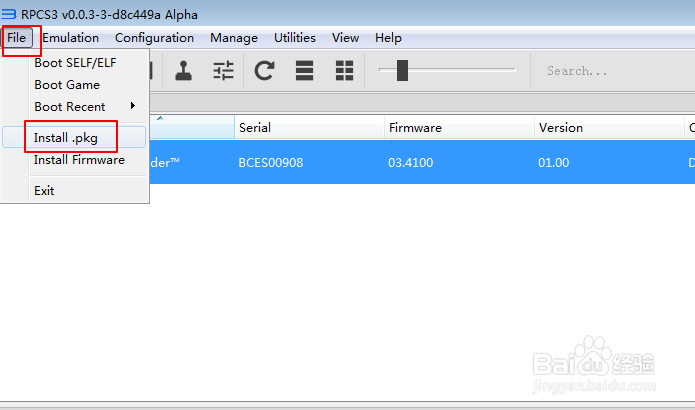
Task: Expand the Boot Recent submenu
Action: click(x=74, y=106)
